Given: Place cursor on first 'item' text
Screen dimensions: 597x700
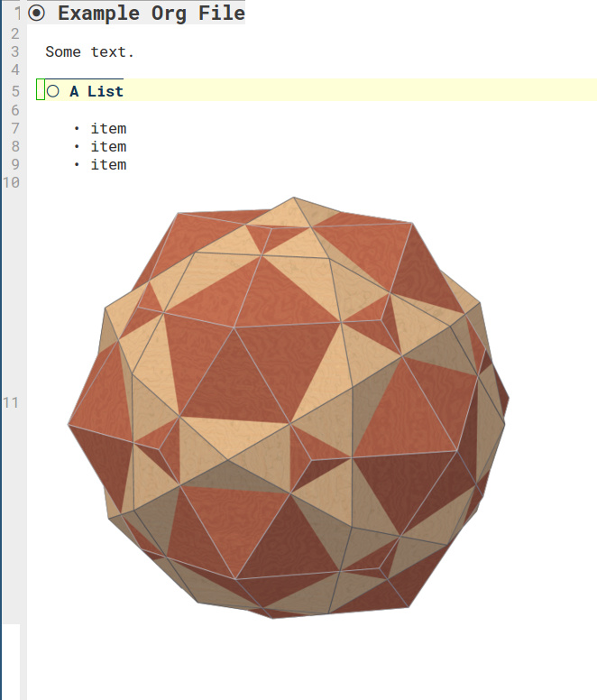Looking at the screenshot, I should [x=108, y=128].
